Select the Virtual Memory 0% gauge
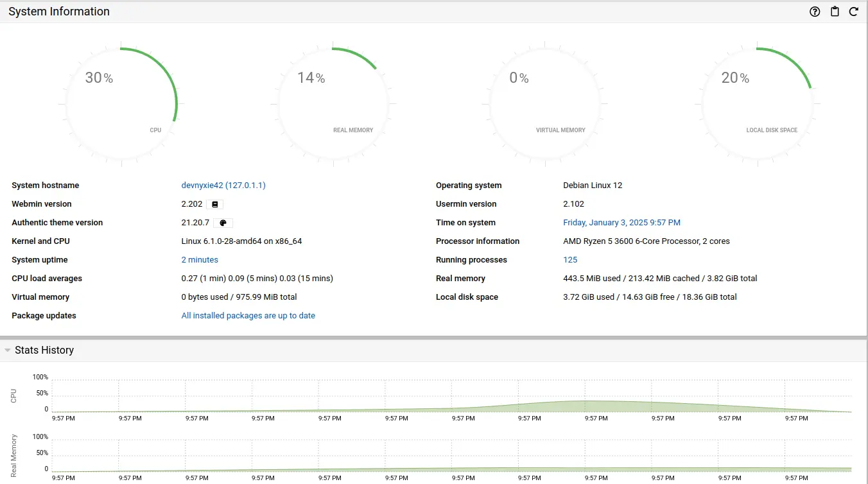 [544, 103]
